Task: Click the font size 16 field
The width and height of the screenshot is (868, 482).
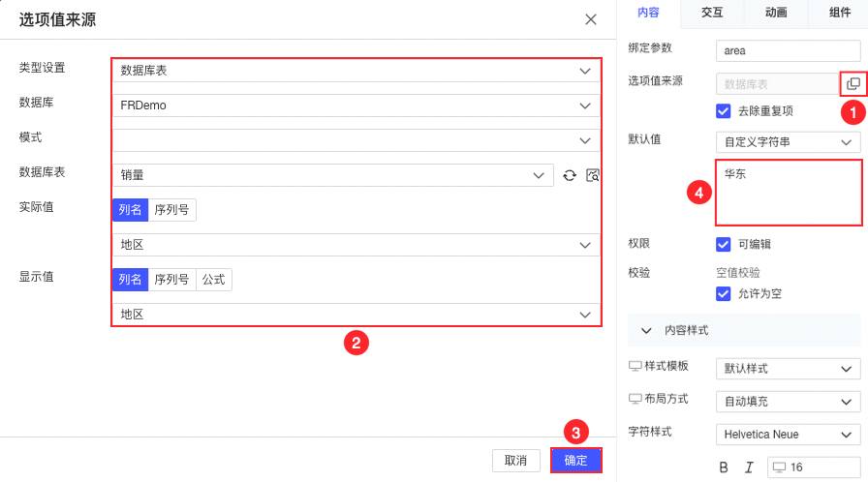Action: click(814, 467)
